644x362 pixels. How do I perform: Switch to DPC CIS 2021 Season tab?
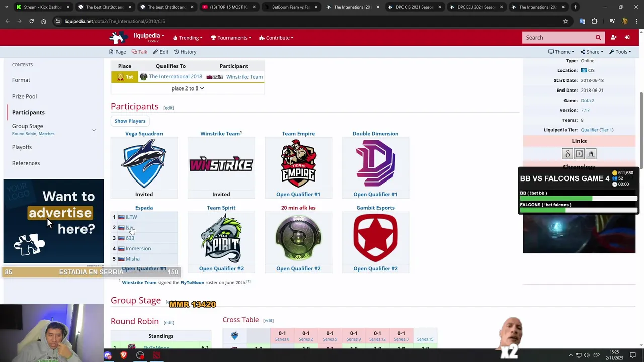[415, 7]
